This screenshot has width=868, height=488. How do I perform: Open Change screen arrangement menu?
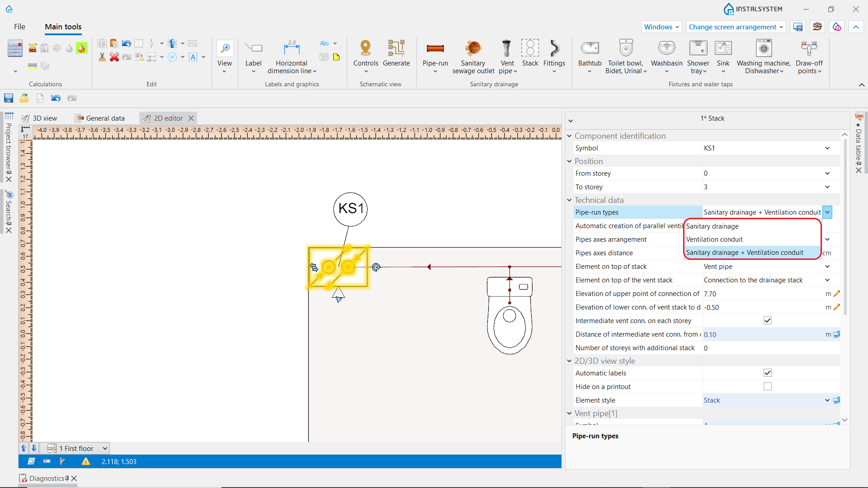736,27
